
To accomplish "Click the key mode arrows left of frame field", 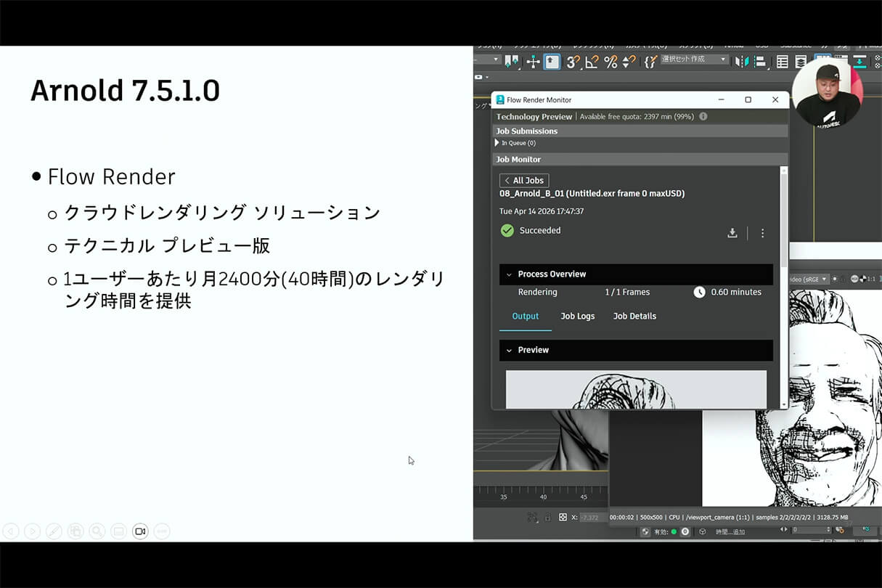I will (x=783, y=530).
